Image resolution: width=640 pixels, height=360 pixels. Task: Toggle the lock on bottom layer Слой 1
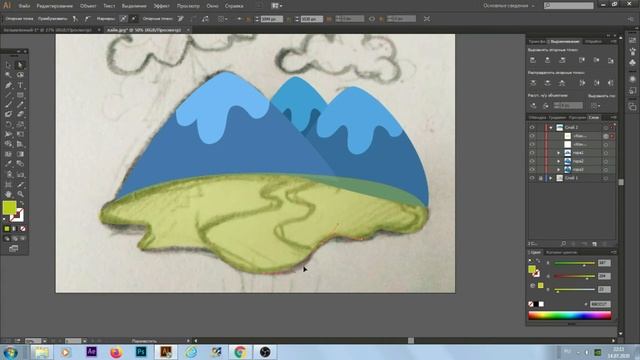coord(540,178)
